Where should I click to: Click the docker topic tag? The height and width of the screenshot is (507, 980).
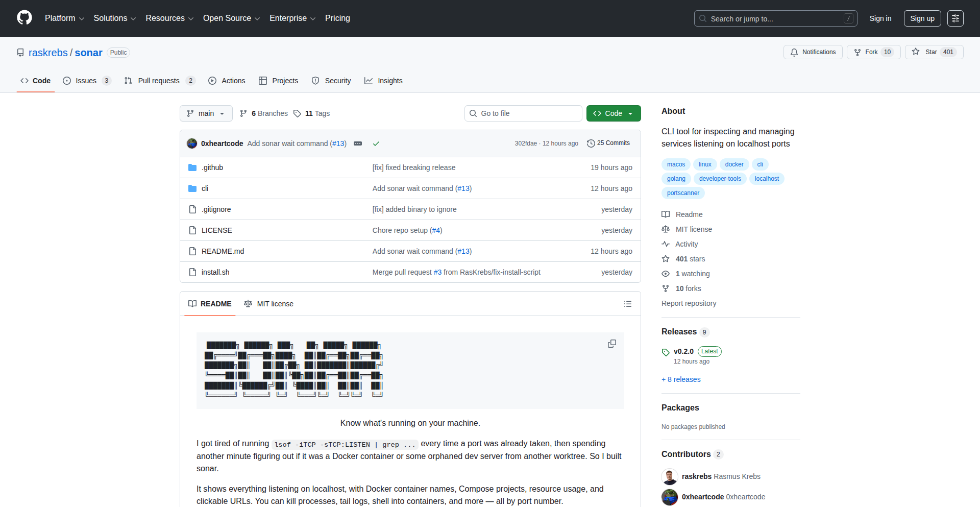pos(734,164)
